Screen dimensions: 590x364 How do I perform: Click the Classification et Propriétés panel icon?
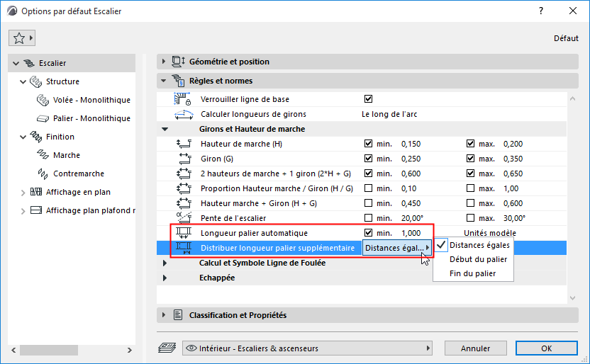[x=178, y=315]
